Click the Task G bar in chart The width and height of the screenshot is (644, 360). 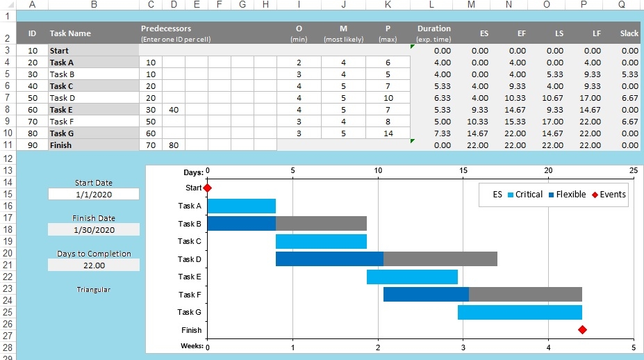[x=520, y=312]
